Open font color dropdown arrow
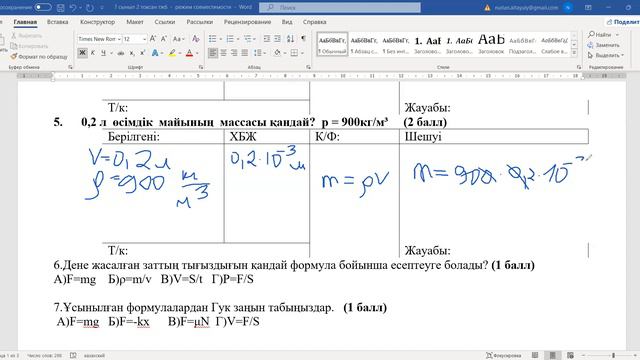640x360 pixels. [x=197, y=53]
